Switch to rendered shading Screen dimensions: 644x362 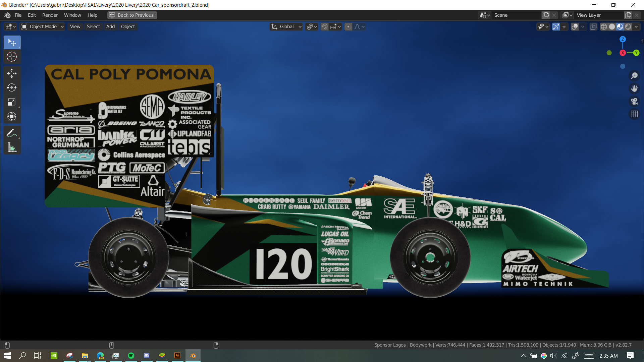pos(628,27)
